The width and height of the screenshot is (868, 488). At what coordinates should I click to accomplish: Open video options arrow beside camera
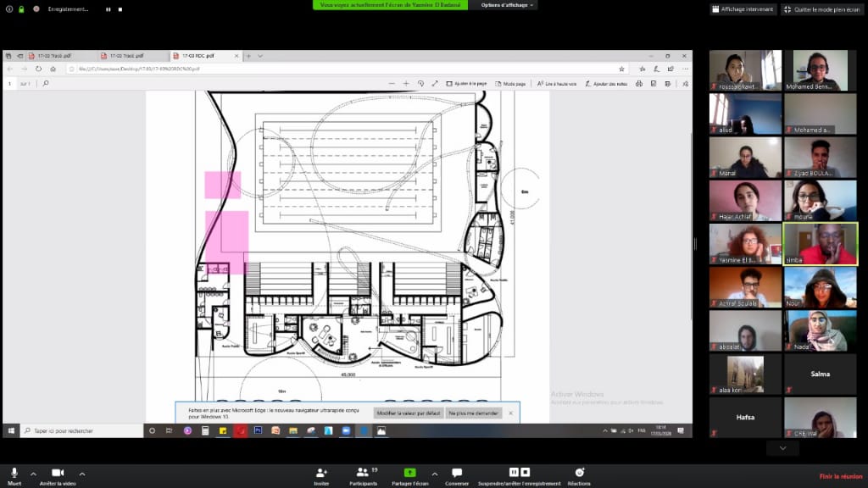tap(82, 474)
